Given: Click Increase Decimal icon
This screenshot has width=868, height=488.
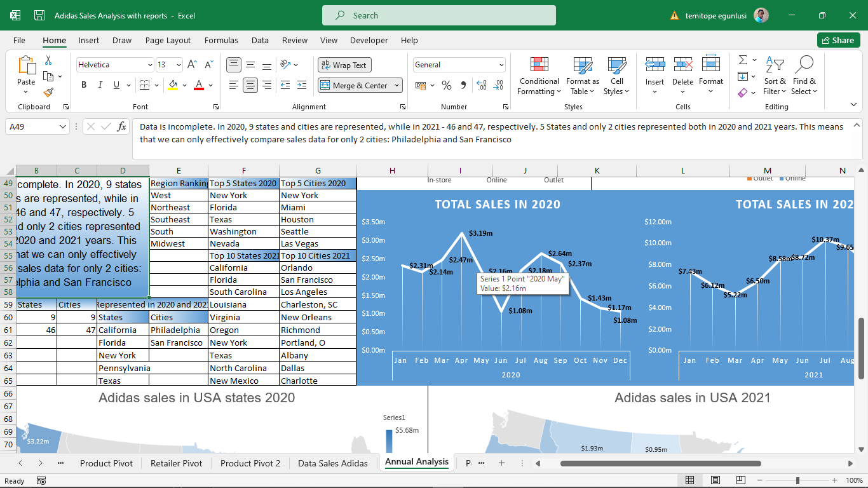Looking at the screenshot, I should [x=482, y=85].
